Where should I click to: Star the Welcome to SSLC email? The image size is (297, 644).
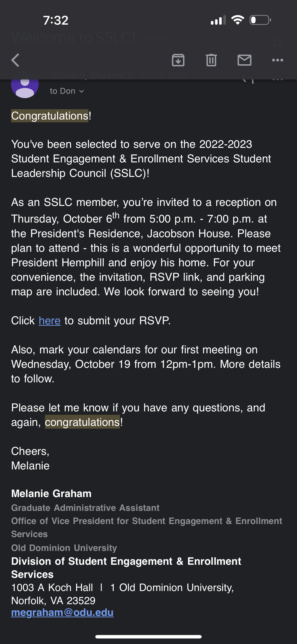click(277, 41)
